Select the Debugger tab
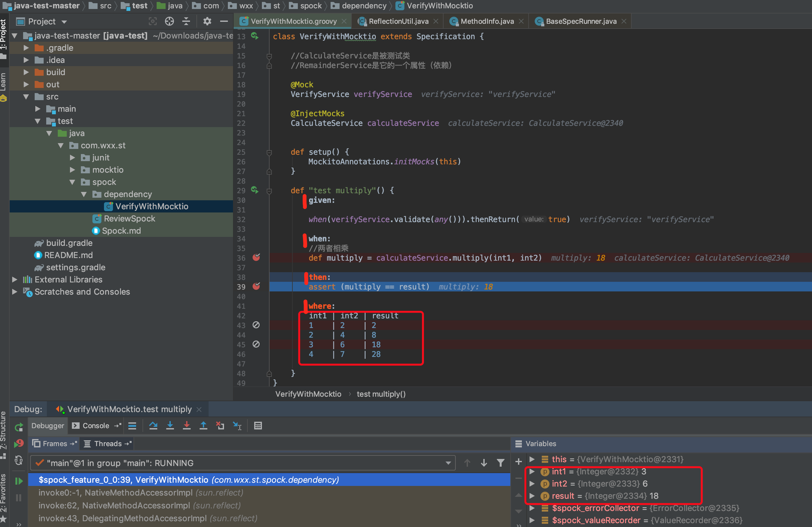 (48, 426)
